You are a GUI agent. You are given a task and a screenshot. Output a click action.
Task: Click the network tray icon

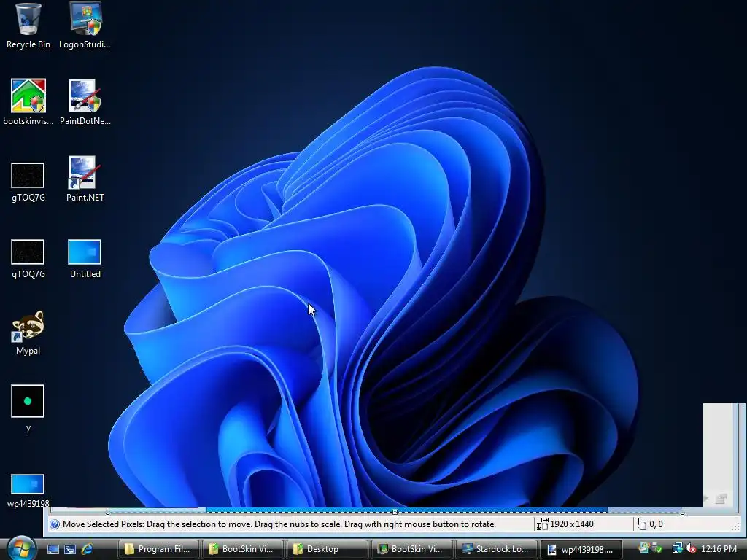(x=677, y=548)
